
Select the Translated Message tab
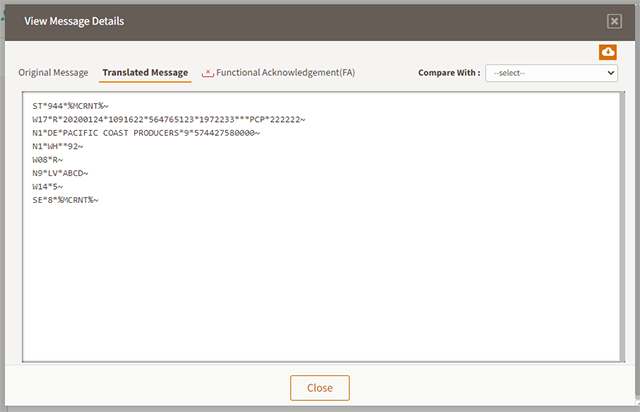pos(145,73)
